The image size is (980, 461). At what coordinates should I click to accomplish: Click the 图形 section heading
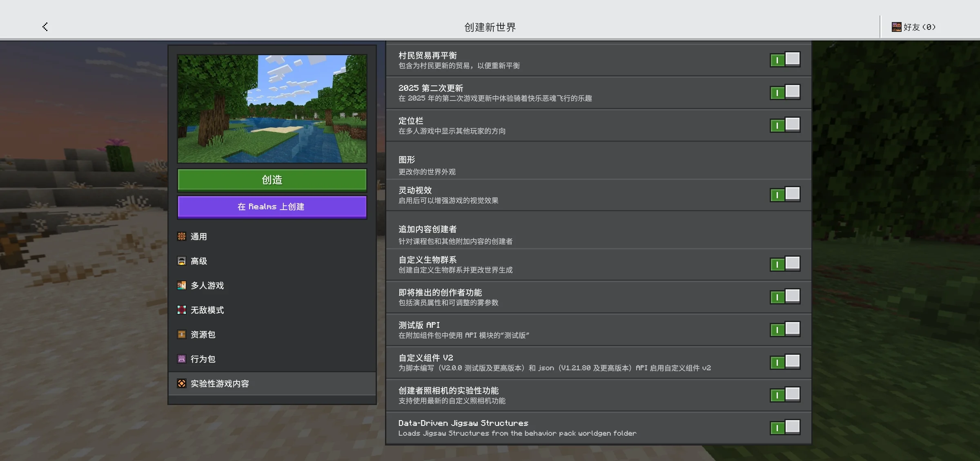click(x=407, y=160)
